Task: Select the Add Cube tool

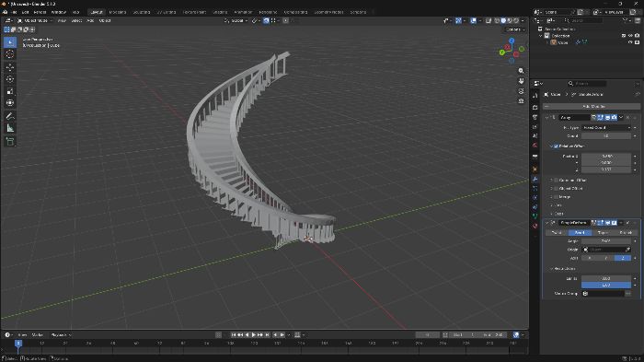Action: [10, 142]
